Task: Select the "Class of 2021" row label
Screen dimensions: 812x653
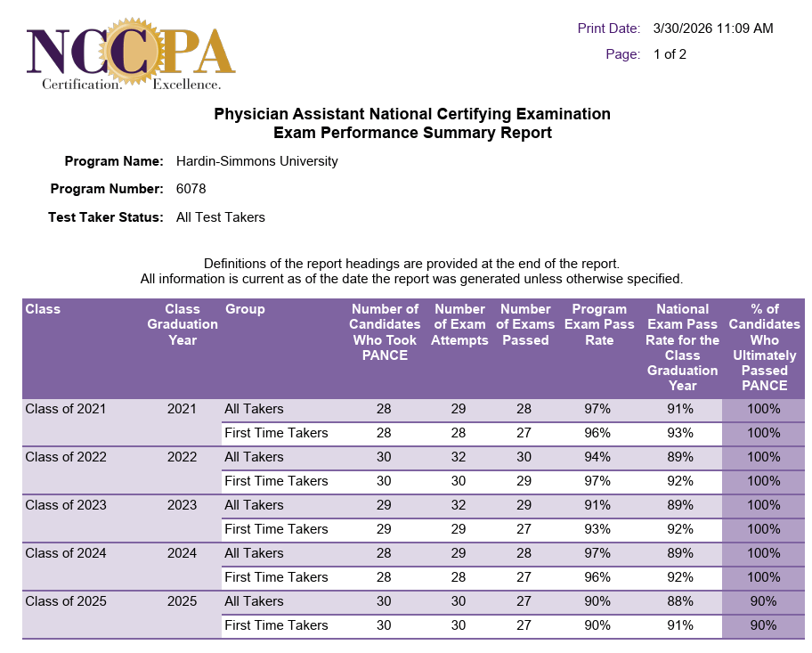Action: [x=66, y=409]
